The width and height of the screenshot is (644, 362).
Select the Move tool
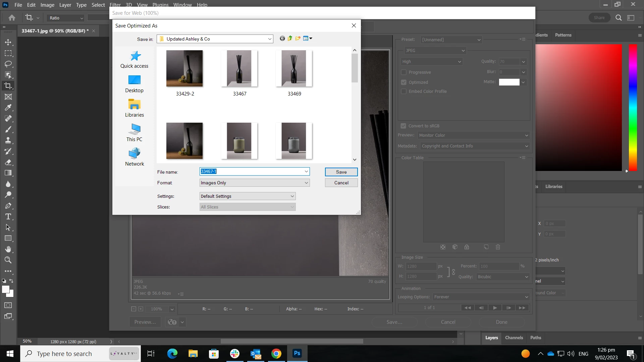click(x=8, y=42)
